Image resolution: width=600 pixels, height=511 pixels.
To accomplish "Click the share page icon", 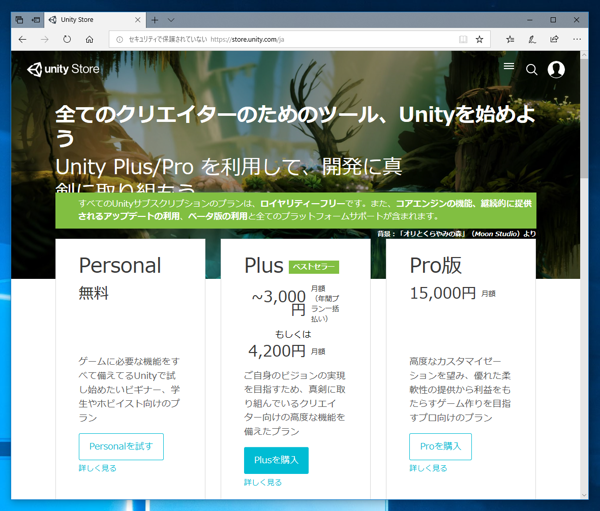I will (554, 39).
